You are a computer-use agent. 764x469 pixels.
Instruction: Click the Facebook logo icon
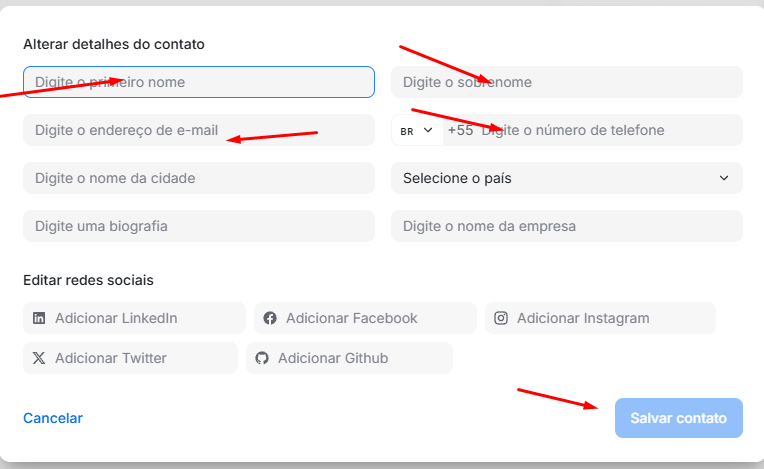[270, 318]
